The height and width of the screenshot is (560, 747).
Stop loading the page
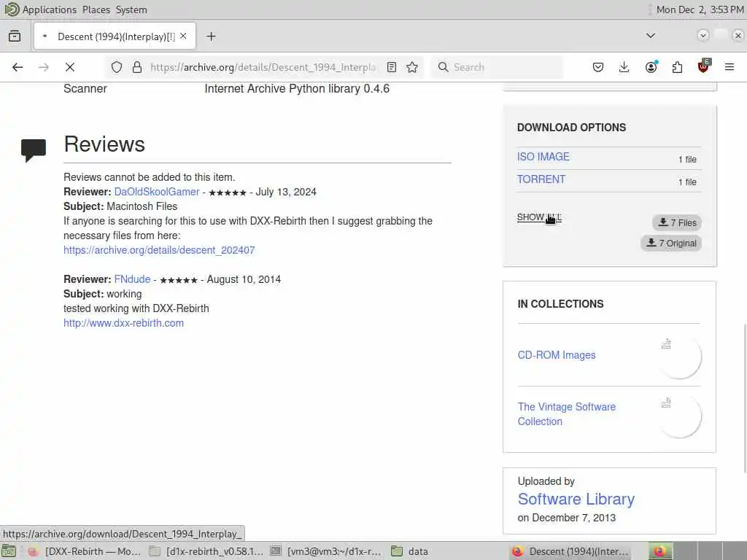(70, 67)
